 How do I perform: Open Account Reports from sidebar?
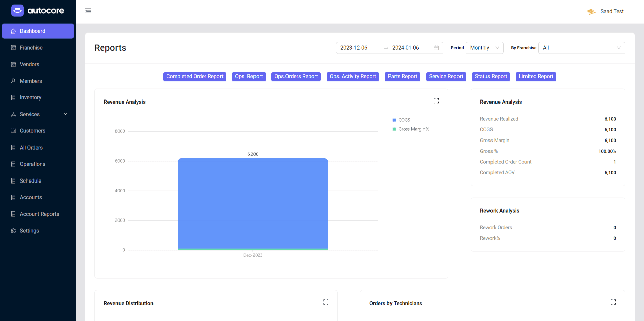tap(38, 214)
